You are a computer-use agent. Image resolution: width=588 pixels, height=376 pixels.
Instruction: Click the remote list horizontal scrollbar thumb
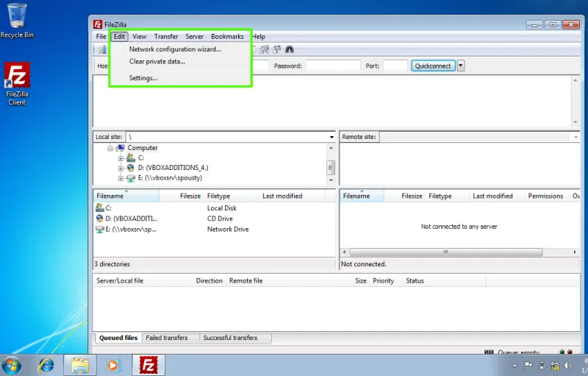pyautogui.click(x=446, y=252)
